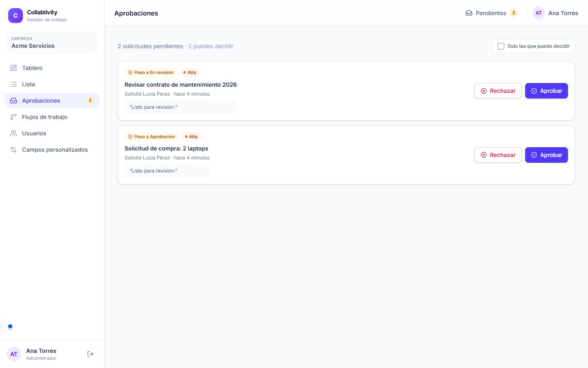Click the shield icon on 'Paso a En revisión' badge
Image resolution: width=588 pixels, height=368 pixels.
click(130, 73)
